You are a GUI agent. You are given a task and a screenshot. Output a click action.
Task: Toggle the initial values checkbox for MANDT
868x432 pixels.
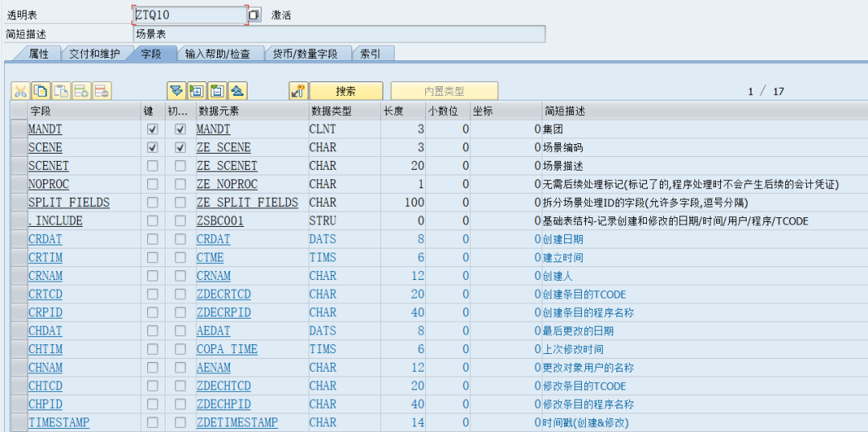point(181,130)
